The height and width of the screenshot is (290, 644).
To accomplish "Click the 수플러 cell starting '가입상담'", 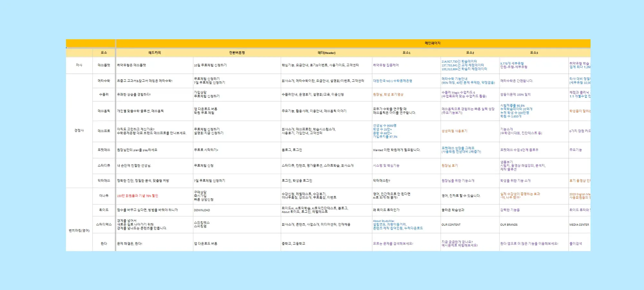I will pos(237,95).
